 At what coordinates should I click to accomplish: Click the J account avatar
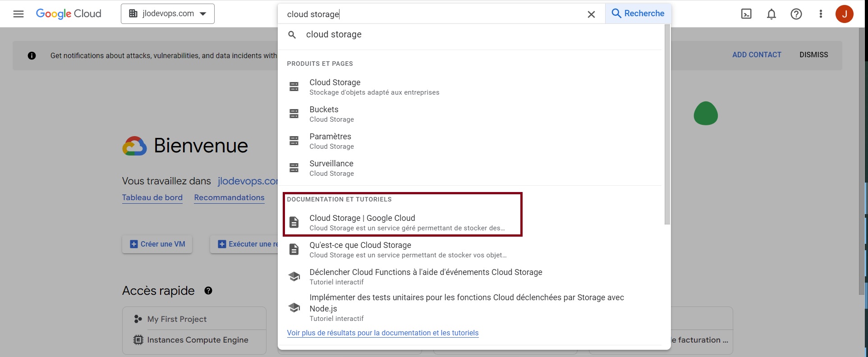[844, 14]
